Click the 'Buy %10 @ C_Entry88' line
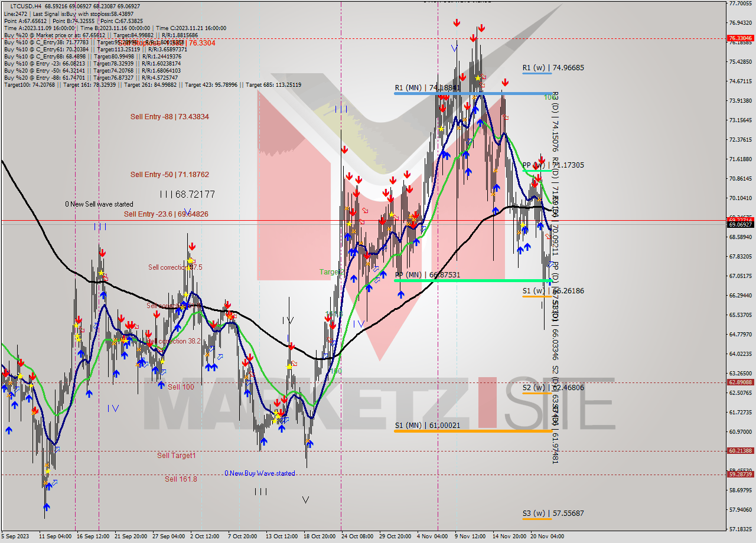Image resolution: width=756 pixels, height=543 pixels. (92, 57)
